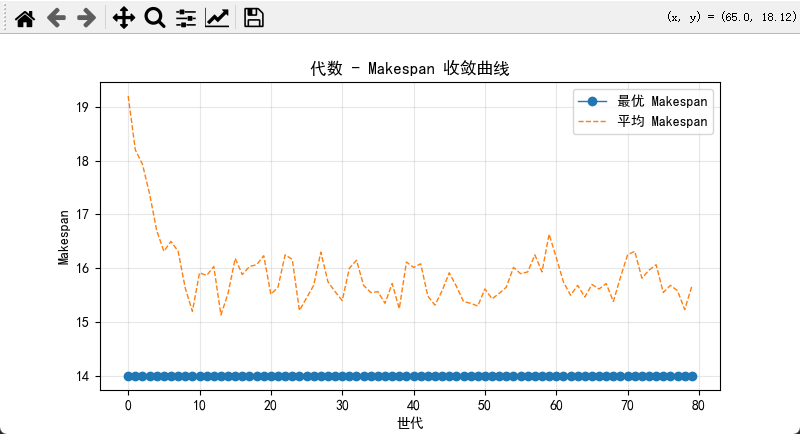Toggle the Zoom to rectangle tool
The width and height of the screenshot is (800, 434).
click(x=154, y=17)
